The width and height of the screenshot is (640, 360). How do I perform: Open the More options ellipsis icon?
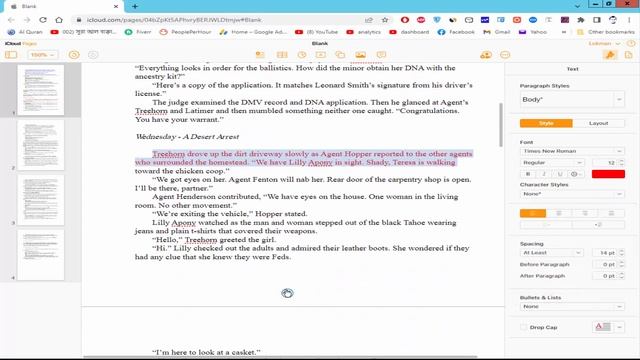point(505,55)
